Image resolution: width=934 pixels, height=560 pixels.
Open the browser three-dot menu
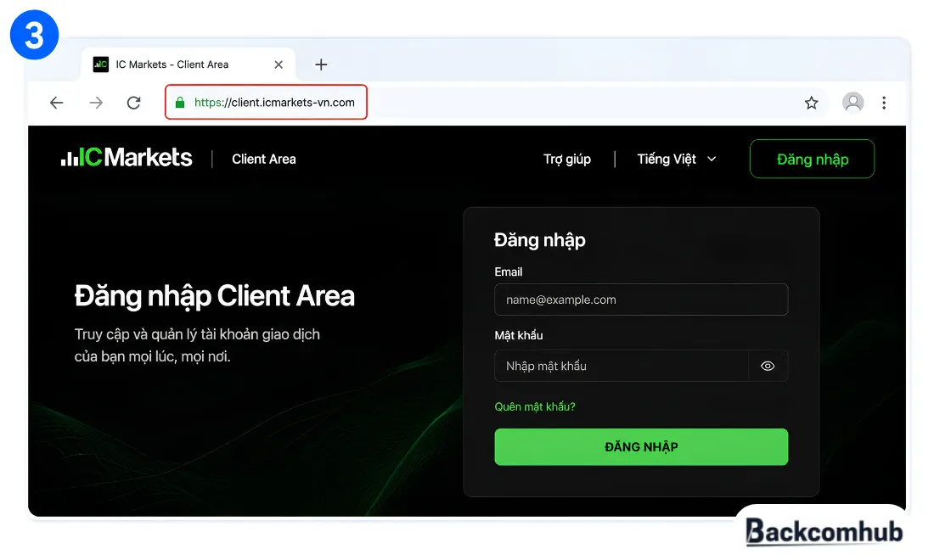click(x=884, y=103)
